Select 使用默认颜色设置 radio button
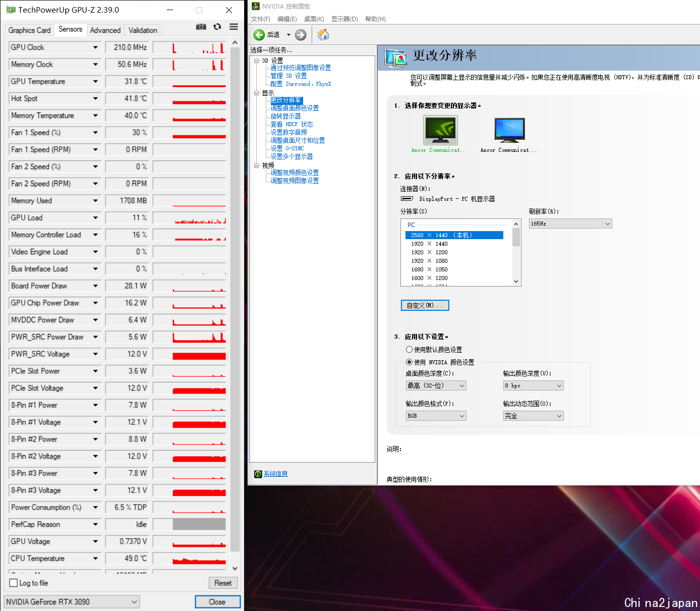Image resolution: width=700 pixels, height=611 pixels. click(409, 349)
